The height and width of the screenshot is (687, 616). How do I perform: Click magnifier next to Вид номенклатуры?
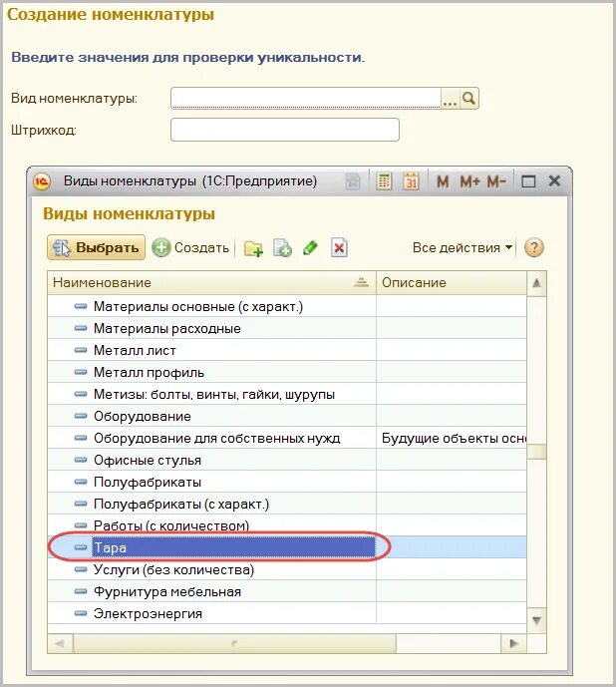tap(468, 98)
